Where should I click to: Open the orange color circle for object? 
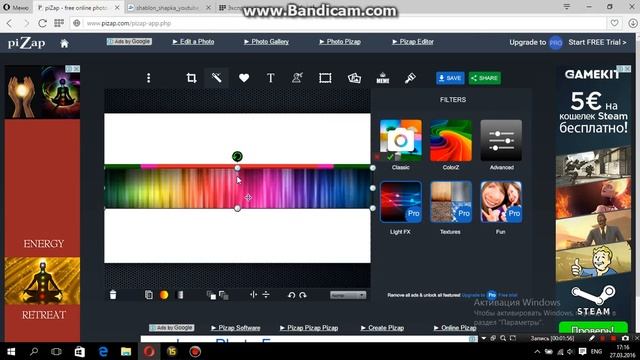[164, 295]
